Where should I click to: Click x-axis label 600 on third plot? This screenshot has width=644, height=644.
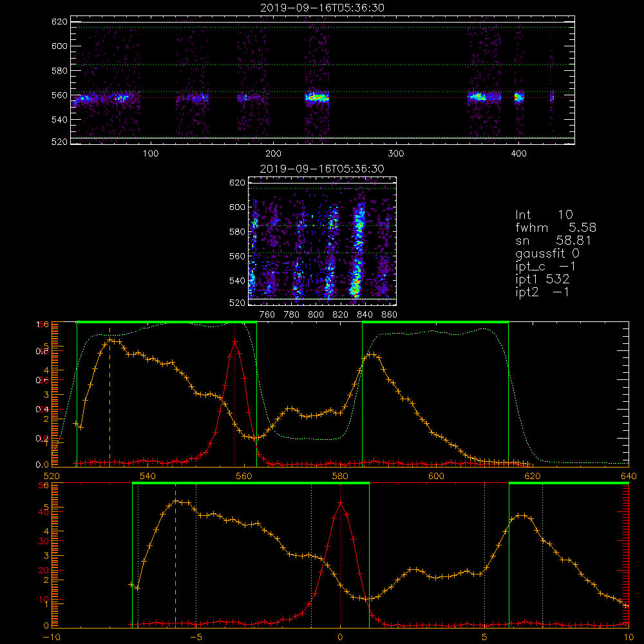click(x=436, y=477)
